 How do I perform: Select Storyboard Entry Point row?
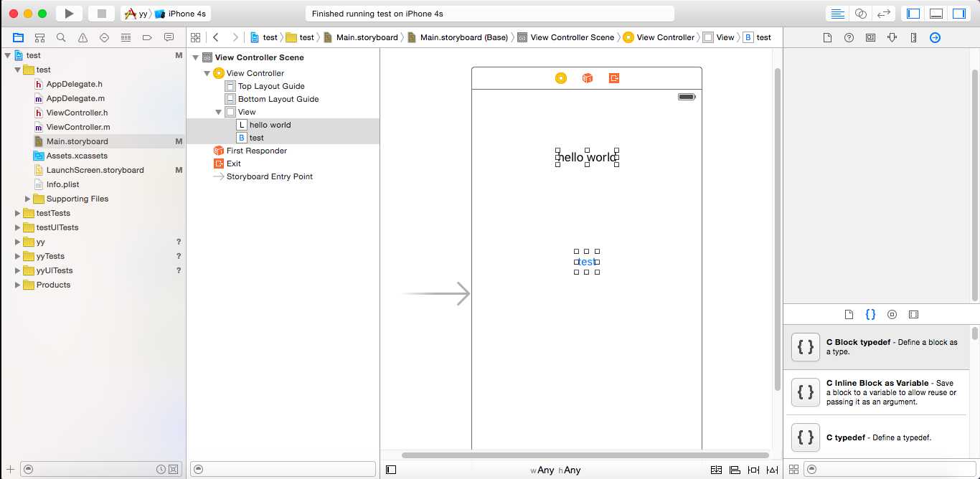coord(269,176)
